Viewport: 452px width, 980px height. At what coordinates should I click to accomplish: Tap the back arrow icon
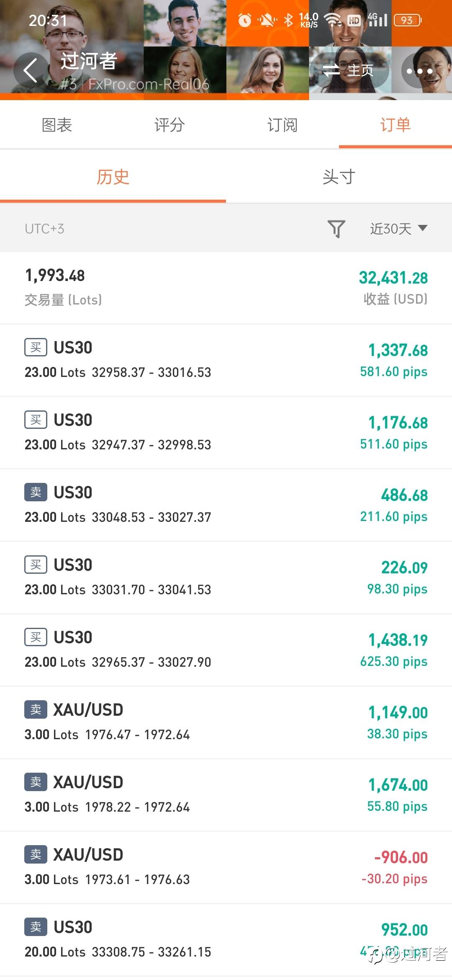pos(31,70)
